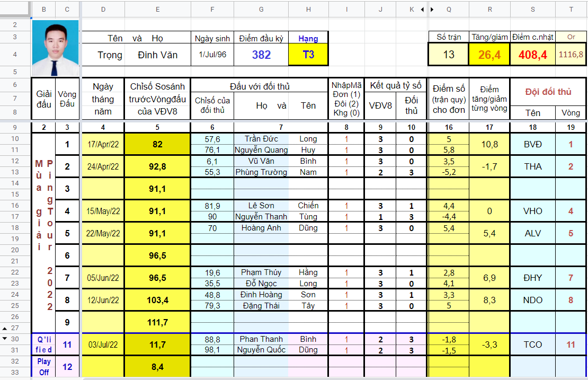Click the 26,4 Tăng/giảm cell
Image resolution: width=588 pixels, height=380 pixels.
(x=489, y=55)
